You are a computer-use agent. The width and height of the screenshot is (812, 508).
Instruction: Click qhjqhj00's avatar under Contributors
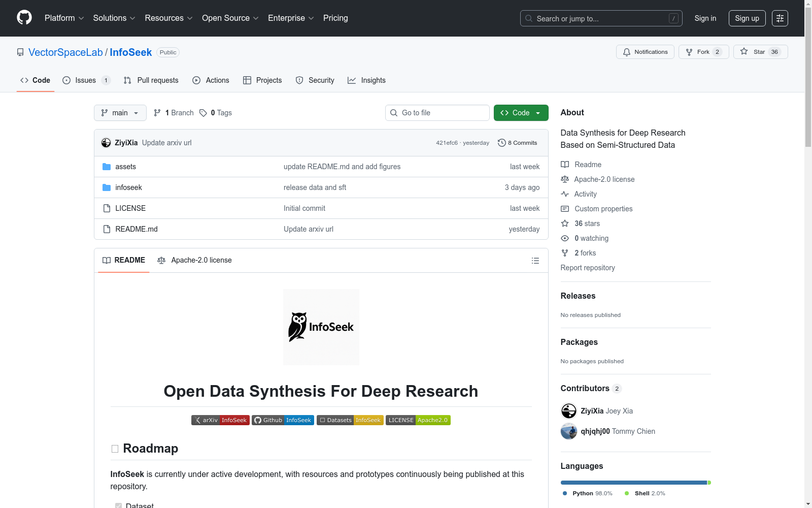click(x=569, y=431)
